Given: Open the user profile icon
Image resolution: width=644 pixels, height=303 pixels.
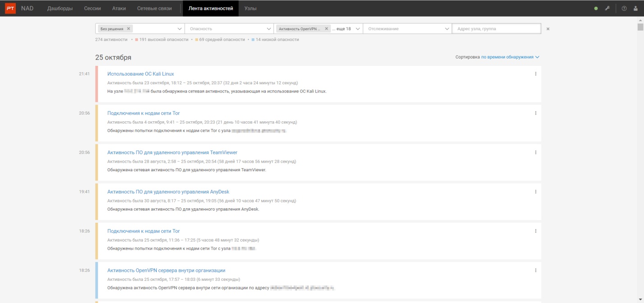Looking at the screenshot, I should point(636,8).
